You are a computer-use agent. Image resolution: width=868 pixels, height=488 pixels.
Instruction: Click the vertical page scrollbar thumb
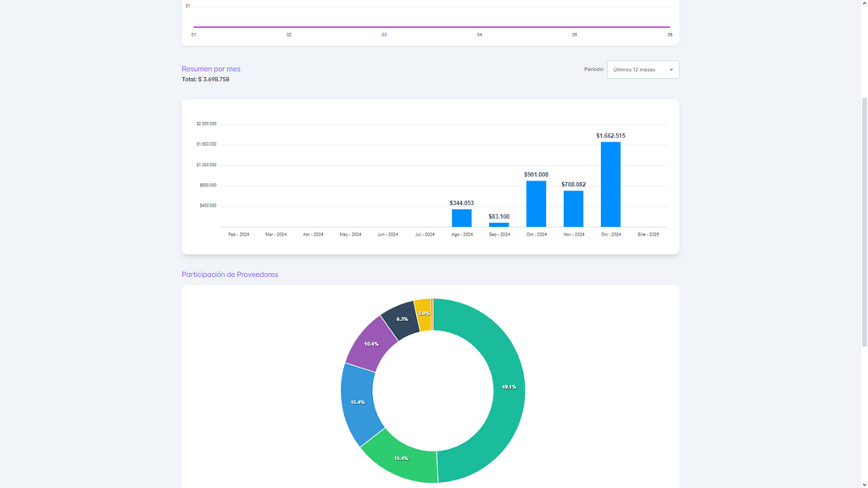[863, 220]
